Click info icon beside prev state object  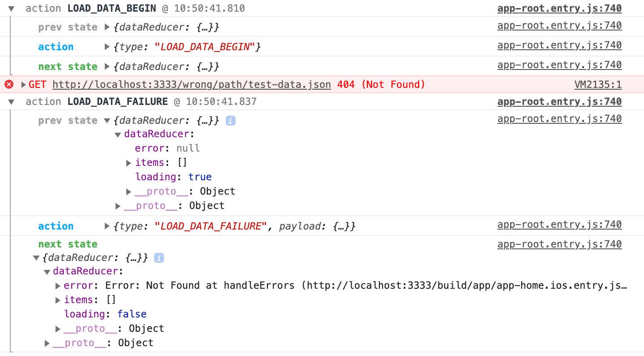click(230, 121)
